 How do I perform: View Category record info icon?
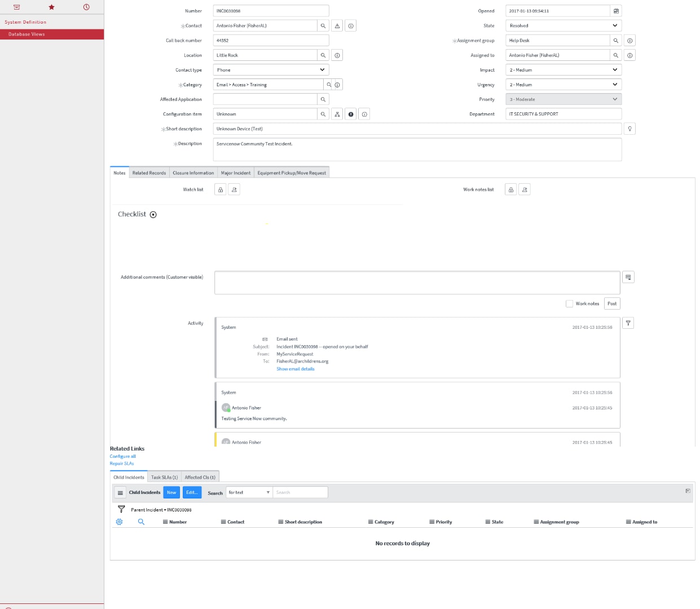click(337, 85)
